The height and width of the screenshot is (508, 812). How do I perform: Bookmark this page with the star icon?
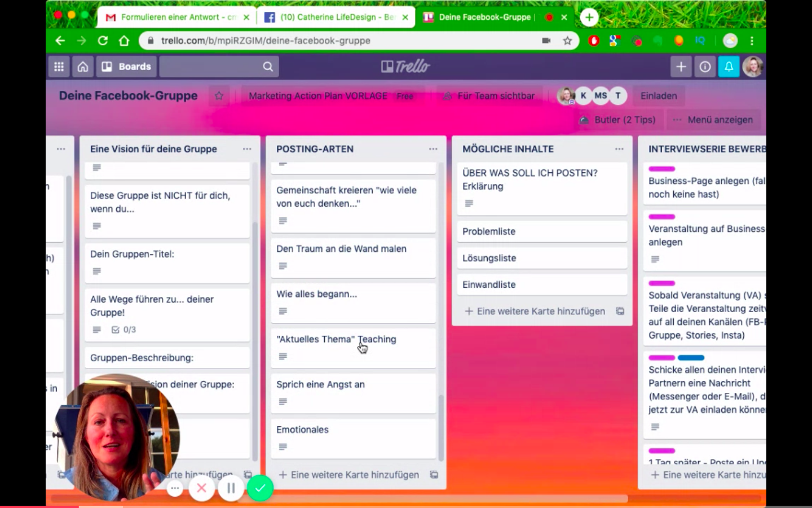pos(567,41)
